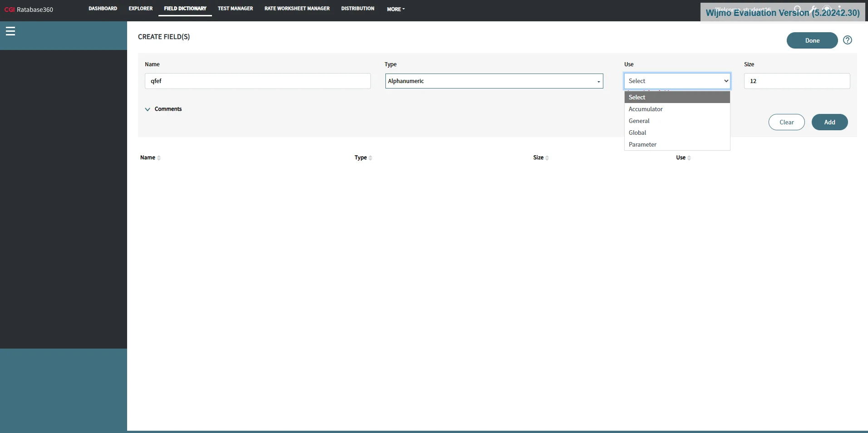Click the help question-mark icon beside Done
Viewport: 868px width, 433px height.
tap(847, 40)
